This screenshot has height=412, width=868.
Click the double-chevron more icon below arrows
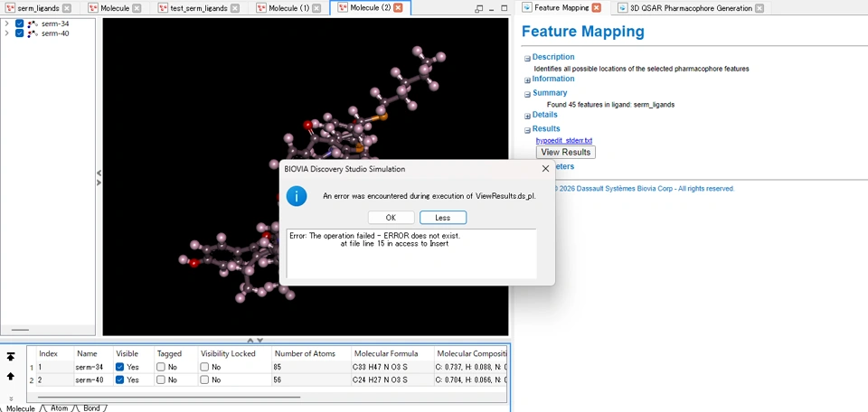(x=11, y=398)
